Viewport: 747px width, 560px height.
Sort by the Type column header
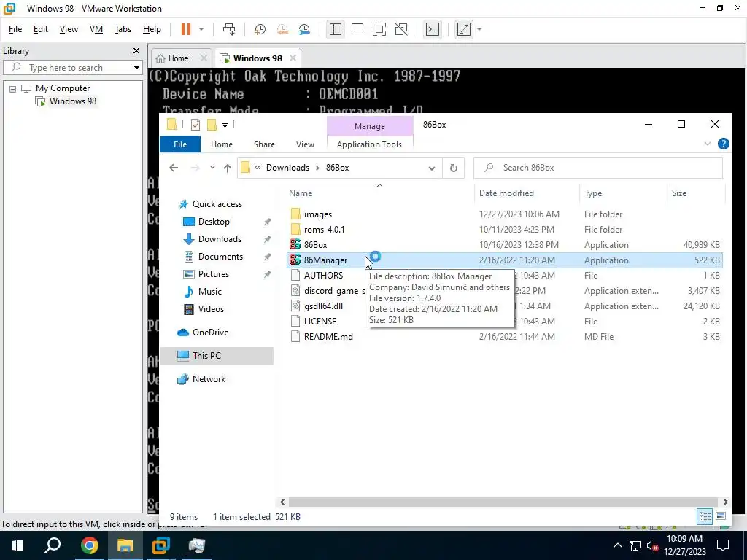593,192
